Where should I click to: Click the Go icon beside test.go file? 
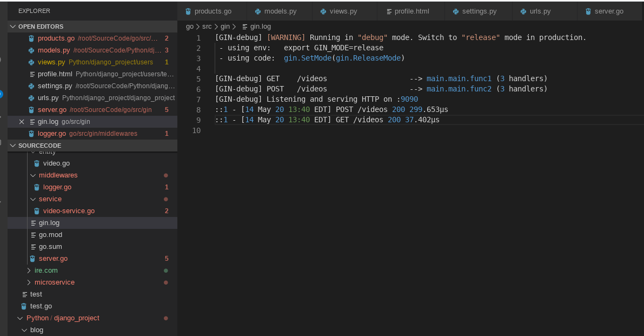(24, 306)
